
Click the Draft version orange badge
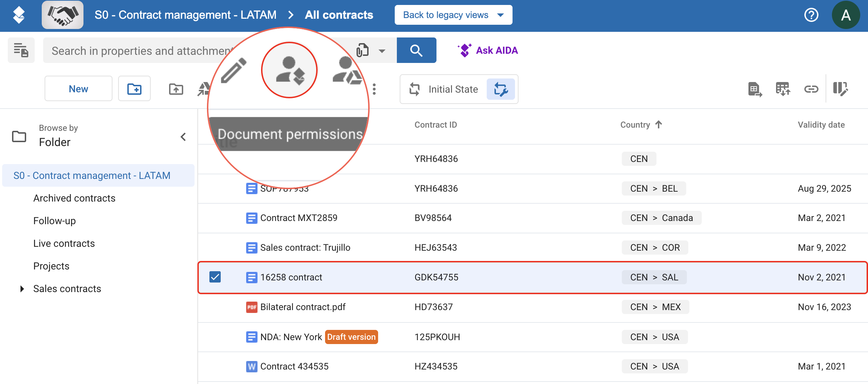click(351, 337)
